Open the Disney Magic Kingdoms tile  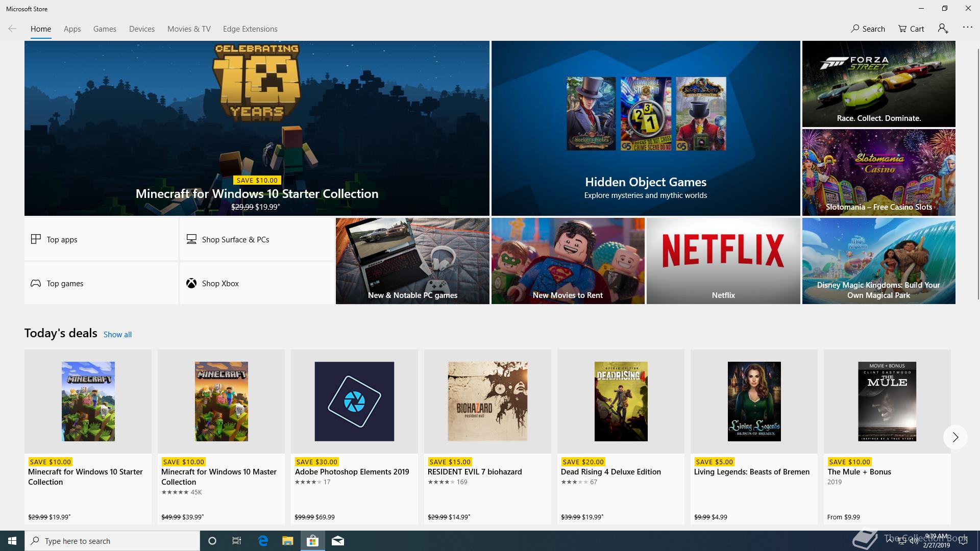pos(878,261)
